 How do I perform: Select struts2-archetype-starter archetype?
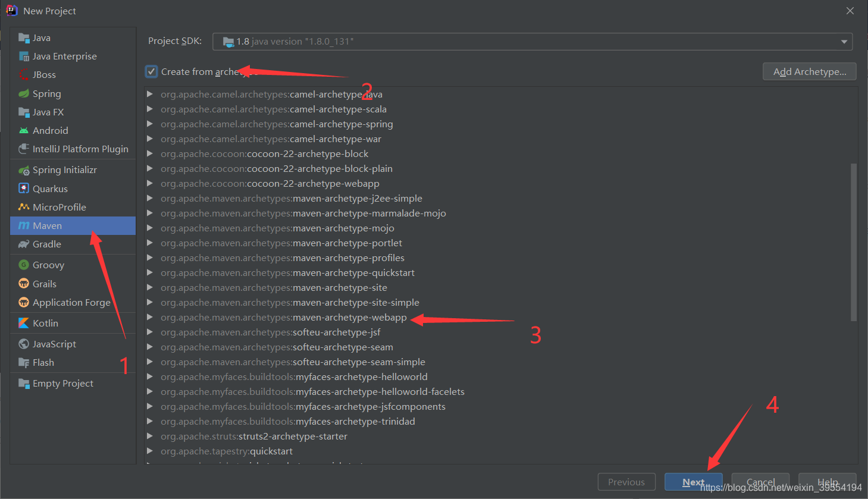(x=254, y=437)
